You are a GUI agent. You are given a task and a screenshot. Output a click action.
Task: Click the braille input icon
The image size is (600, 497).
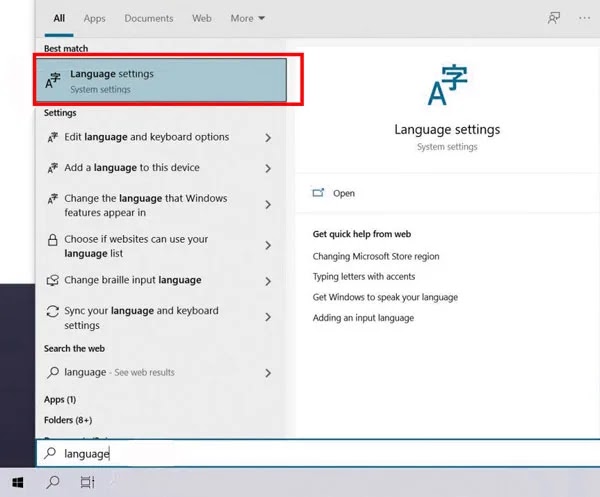click(52, 280)
